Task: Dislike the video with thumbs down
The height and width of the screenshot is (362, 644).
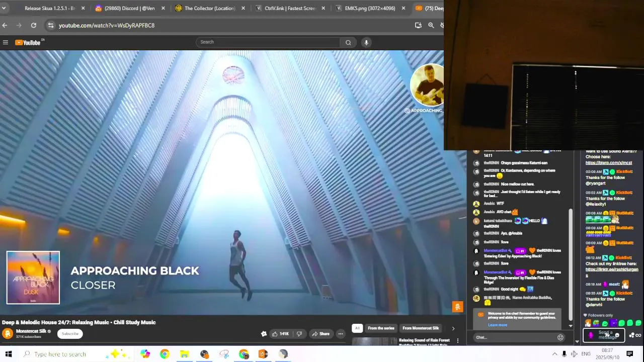Action: pos(299,334)
